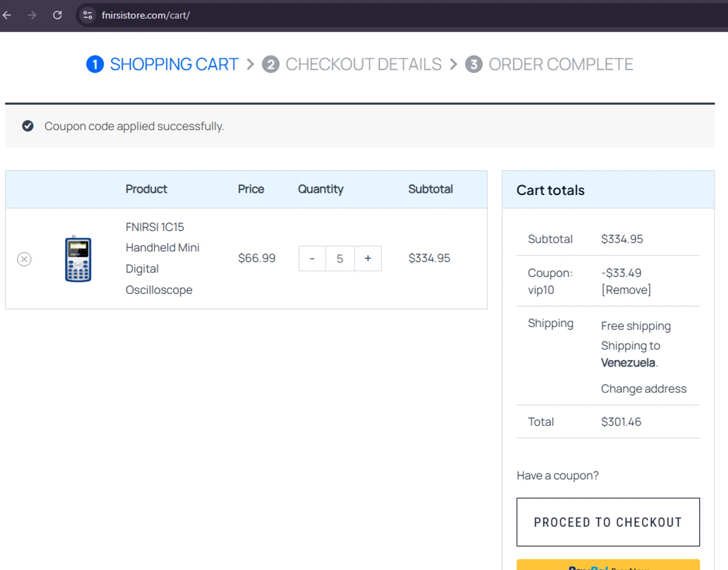
Task: Remove FNIRSI 1C15 item from cart
Action: [24, 259]
